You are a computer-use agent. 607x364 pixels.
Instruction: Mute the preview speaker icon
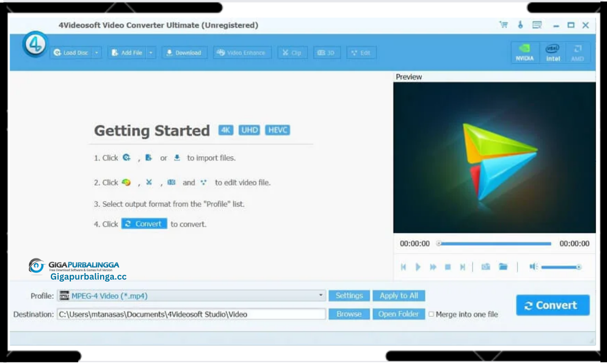(x=533, y=266)
